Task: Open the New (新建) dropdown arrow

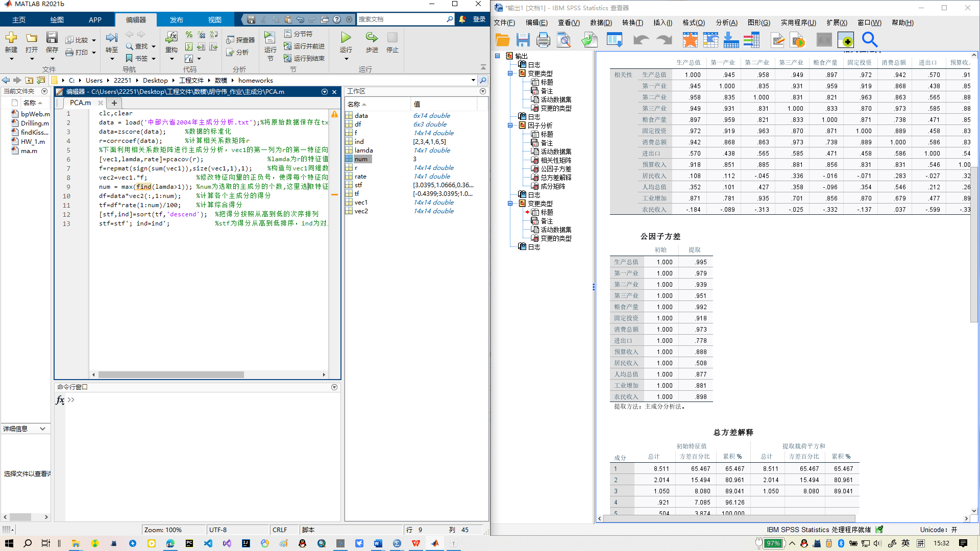Action: click(x=11, y=59)
